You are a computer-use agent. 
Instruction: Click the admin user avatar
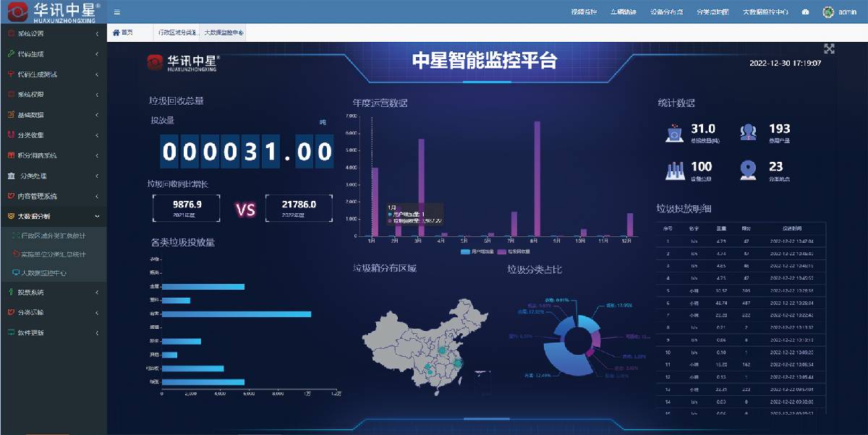828,12
